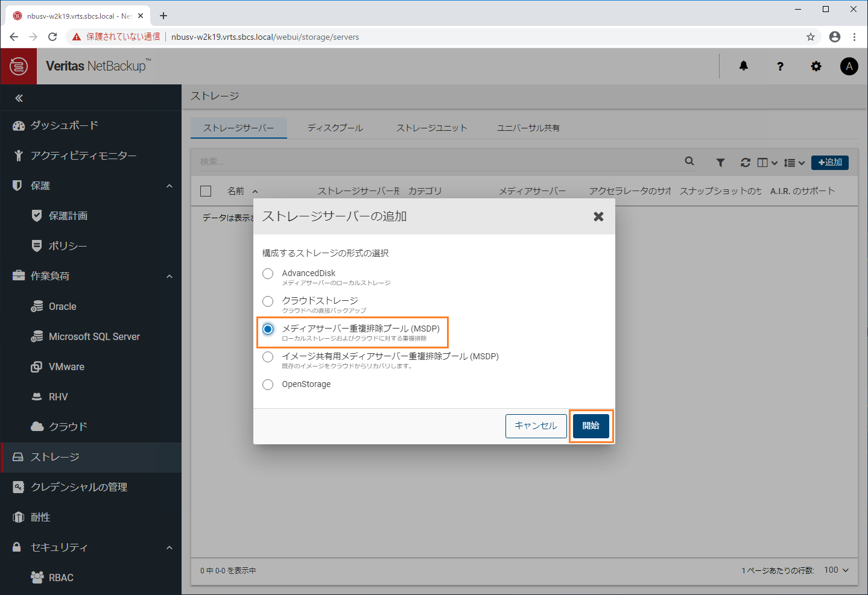
Task: Click the search magnifier icon in table toolbar
Action: (x=689, y=162)
